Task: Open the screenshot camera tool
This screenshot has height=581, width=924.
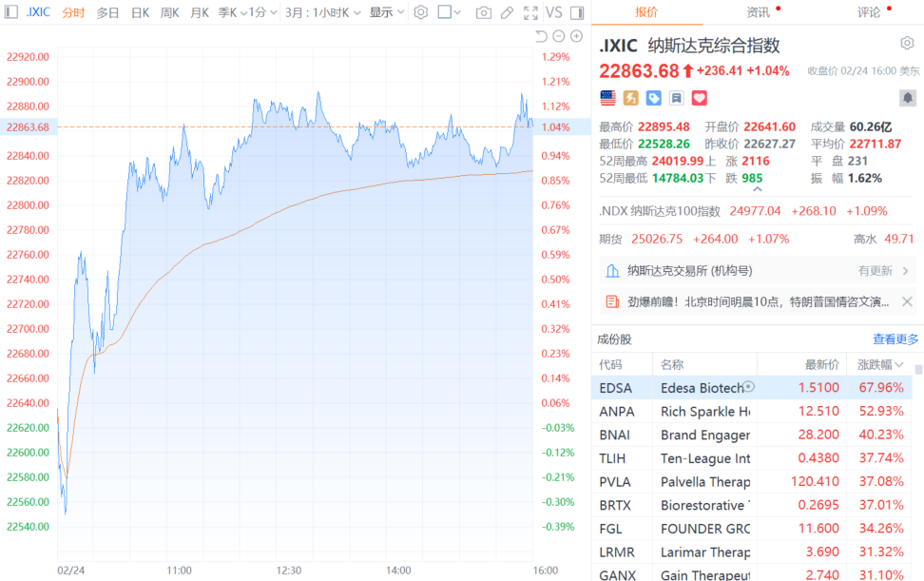Action: [484, 12]
